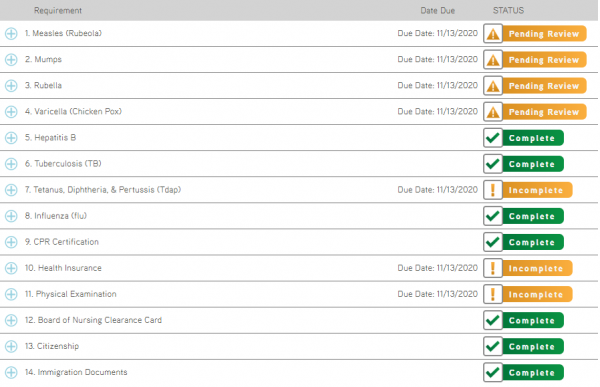Screen dimensions: 600x387
Task: Click the checkmark box for Immigration Documents
Action: tap(493, 372)
